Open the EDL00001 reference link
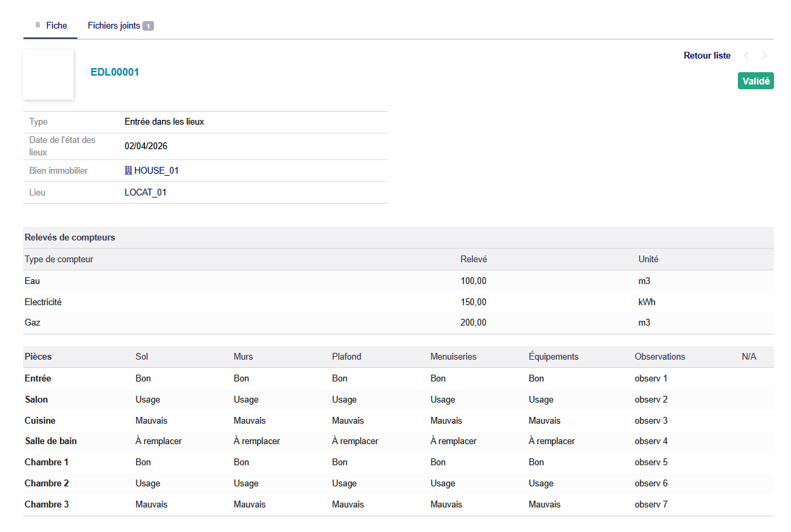Screen dimensions: 791x532 coord(114,72)
